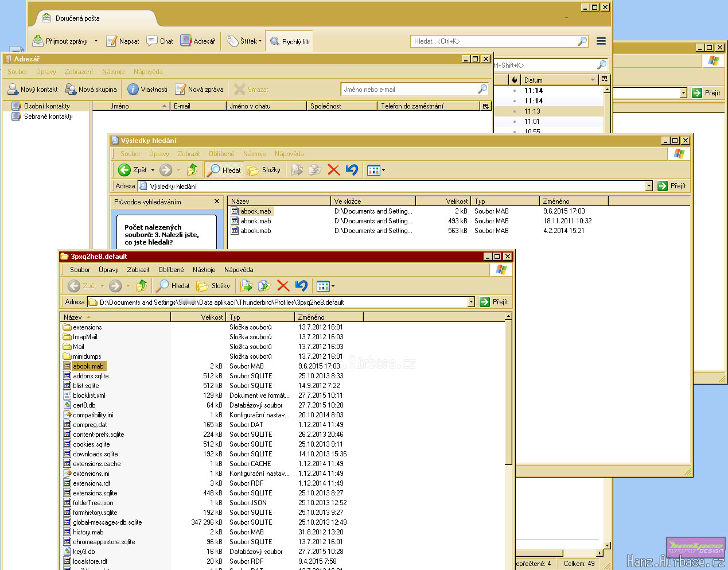
Task: Click the Přijmout zprávy icon in Thunderbird
Action: pyautogui.click(x=38, y=41)
